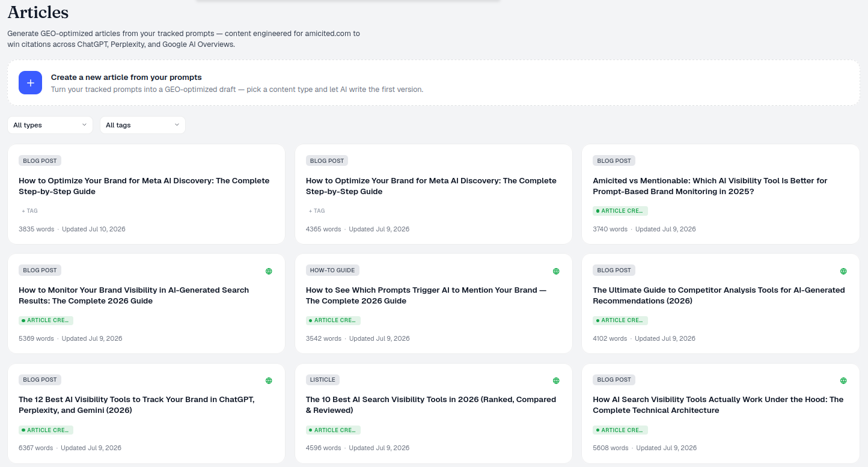The width and height of the screenshot is (868, 467).
Task: Open How AI Search Visibility Tools Actually Work article
Action: [x=718, y=404]
